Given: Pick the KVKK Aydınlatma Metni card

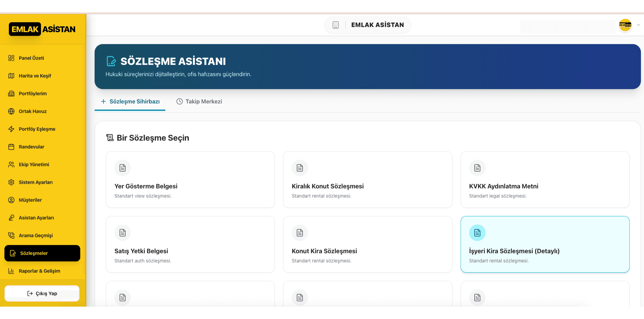Looking at the screenshot, I should (545, 179).
